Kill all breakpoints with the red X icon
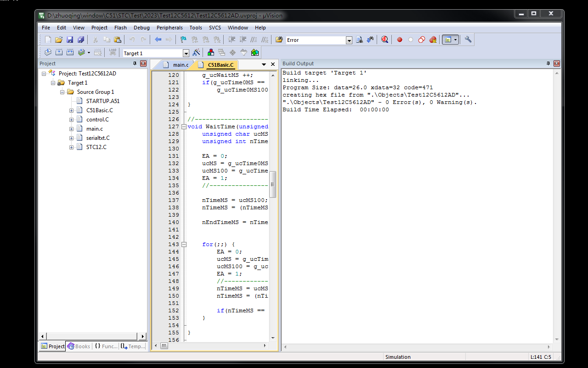The width and height of the screenshot is (588, 368). [x=433, y=40]
